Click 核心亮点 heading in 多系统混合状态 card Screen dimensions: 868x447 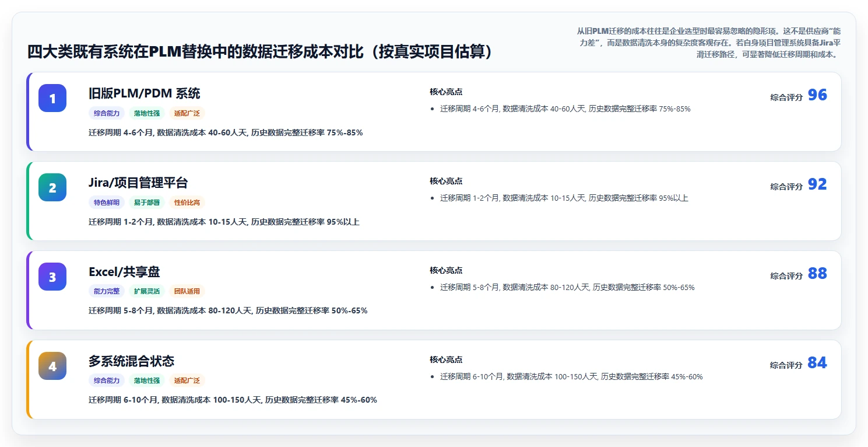pos(446,360)
